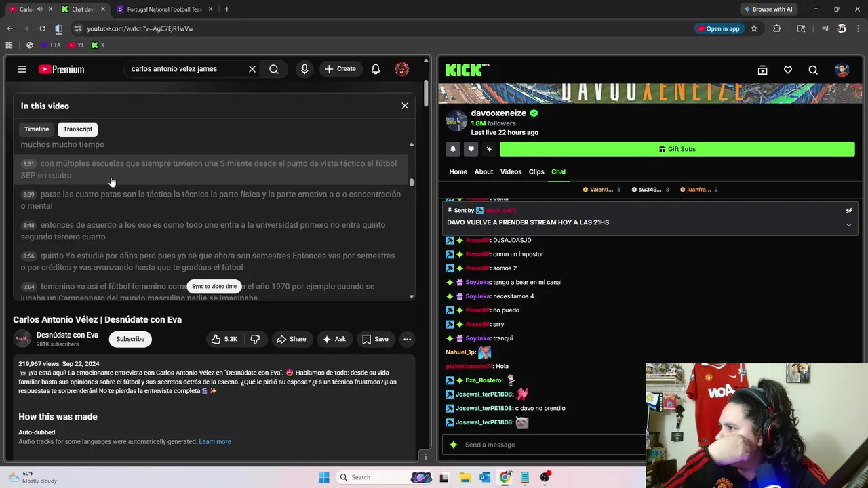Open the Kick Videos tab
This screenshot has height=488, width=868.
click(511, 171)
